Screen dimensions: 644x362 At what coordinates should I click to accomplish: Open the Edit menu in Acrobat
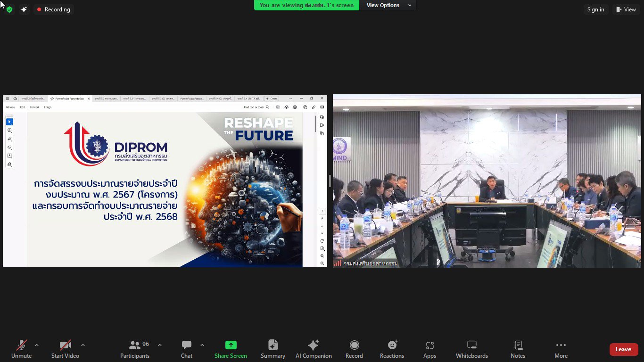pos(22,107)
